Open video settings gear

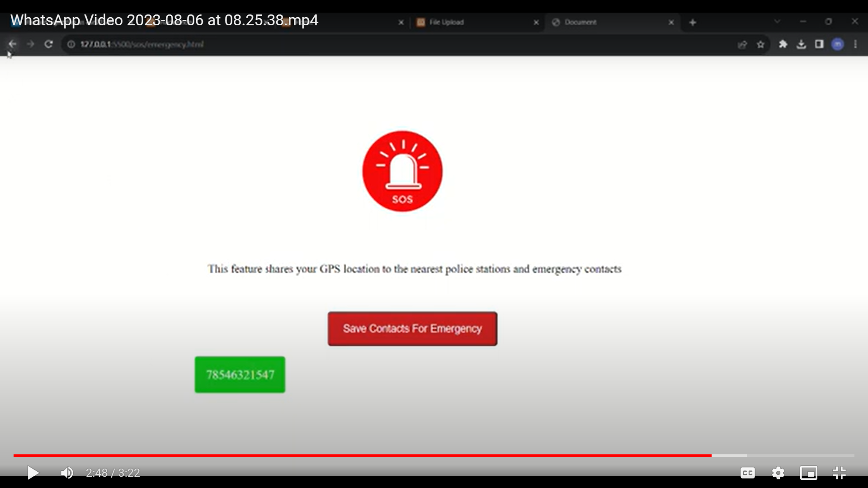pyautogui.click(x=778, y=473)
